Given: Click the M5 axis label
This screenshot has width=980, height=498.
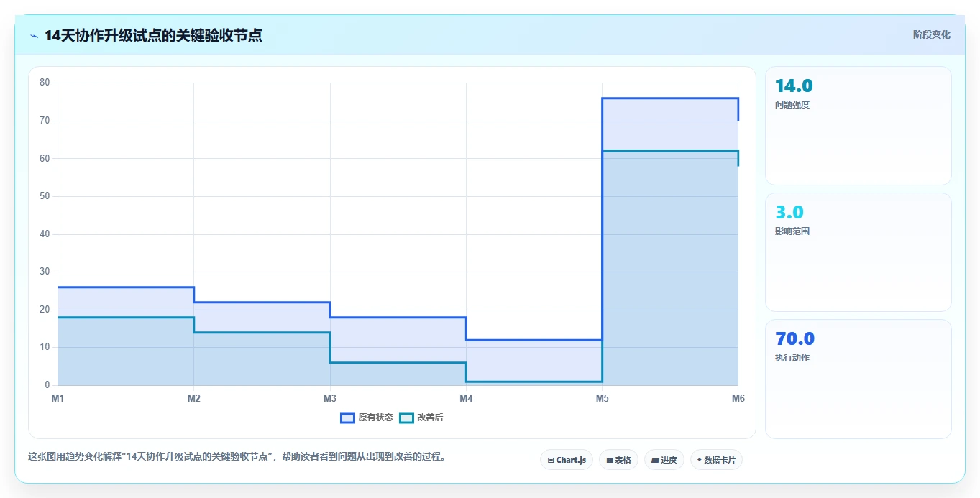Looking at the screenshot, I should (602, 397).
